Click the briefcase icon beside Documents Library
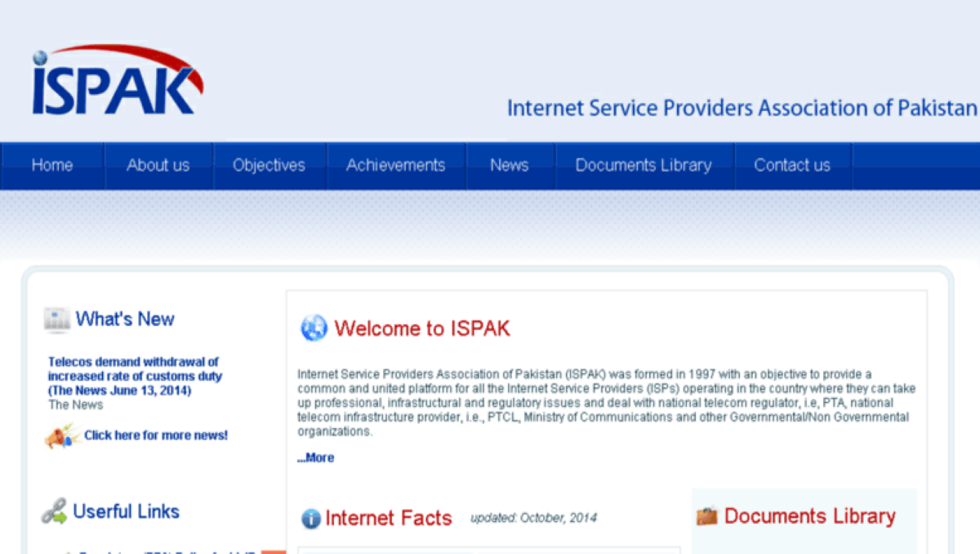Viewport: 980px width, 554px height. click(x=706, y=516)
